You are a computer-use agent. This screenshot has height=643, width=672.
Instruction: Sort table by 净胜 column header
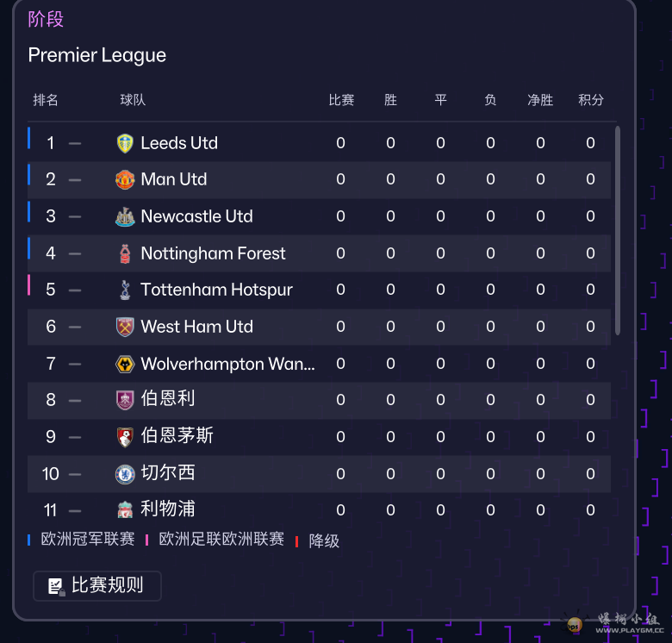click(x=540, y=100)
